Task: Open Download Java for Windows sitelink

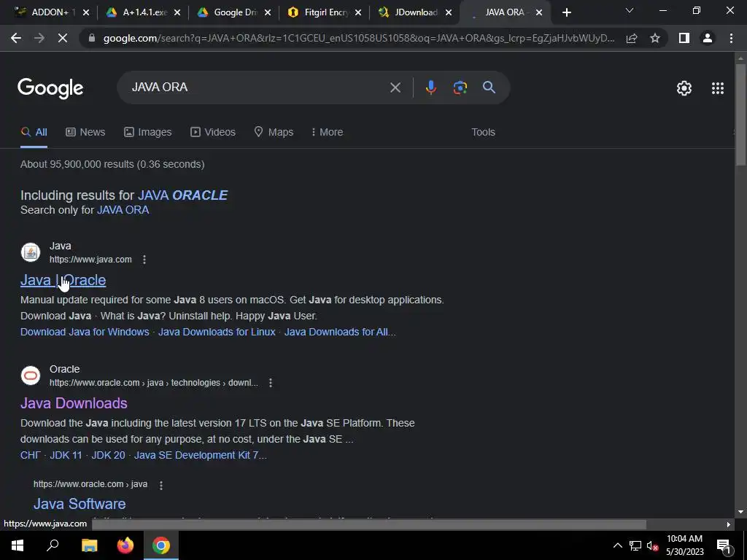Action: [85, 332]
